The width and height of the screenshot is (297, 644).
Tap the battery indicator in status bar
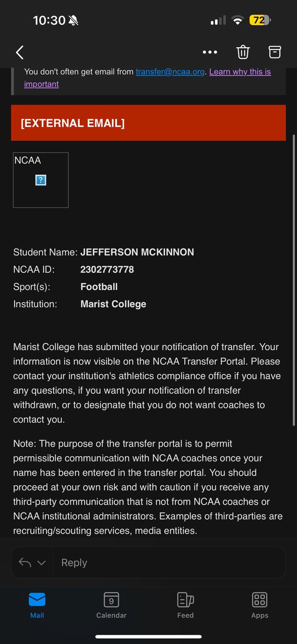[x=260, y=20]
